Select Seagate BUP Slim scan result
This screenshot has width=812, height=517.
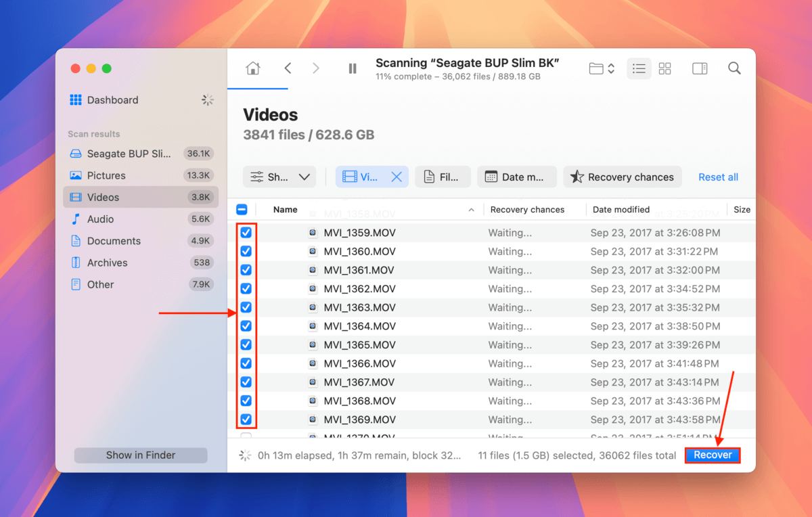(x=141, y=154)
